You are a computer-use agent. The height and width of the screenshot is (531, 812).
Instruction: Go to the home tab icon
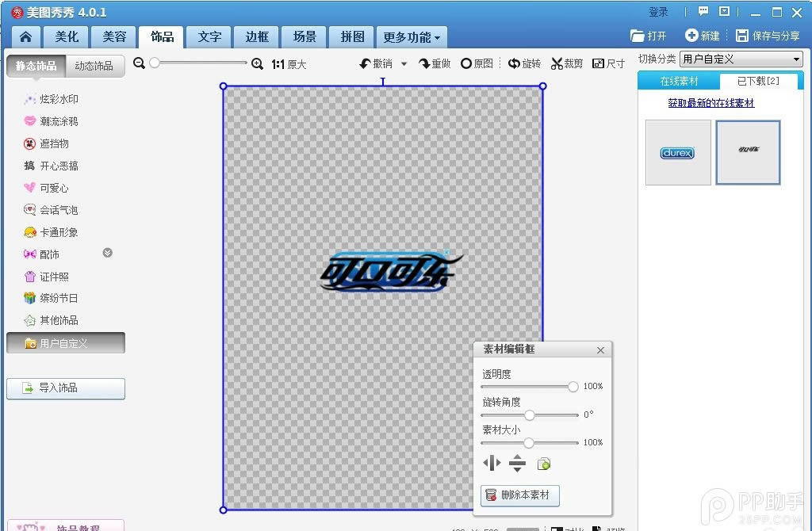[x=26, y=36]
